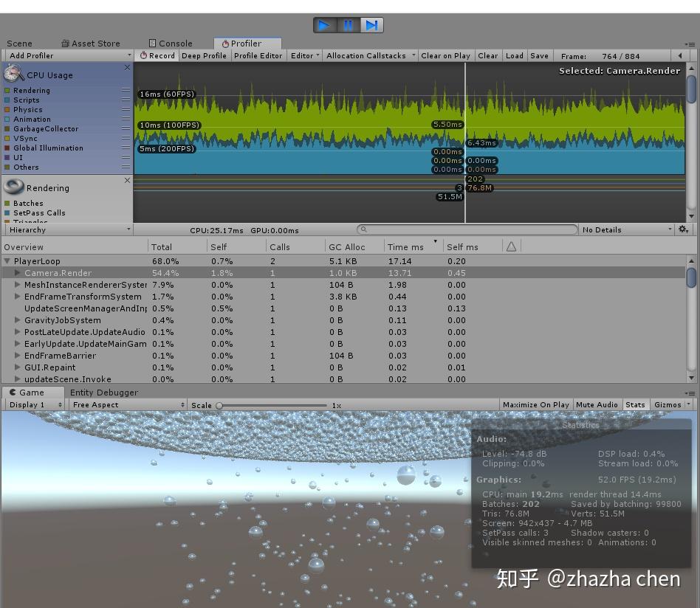Click the left arrow beside the Frame counter
The width and height of the screenshot is (700, 608).
(680, 55)
